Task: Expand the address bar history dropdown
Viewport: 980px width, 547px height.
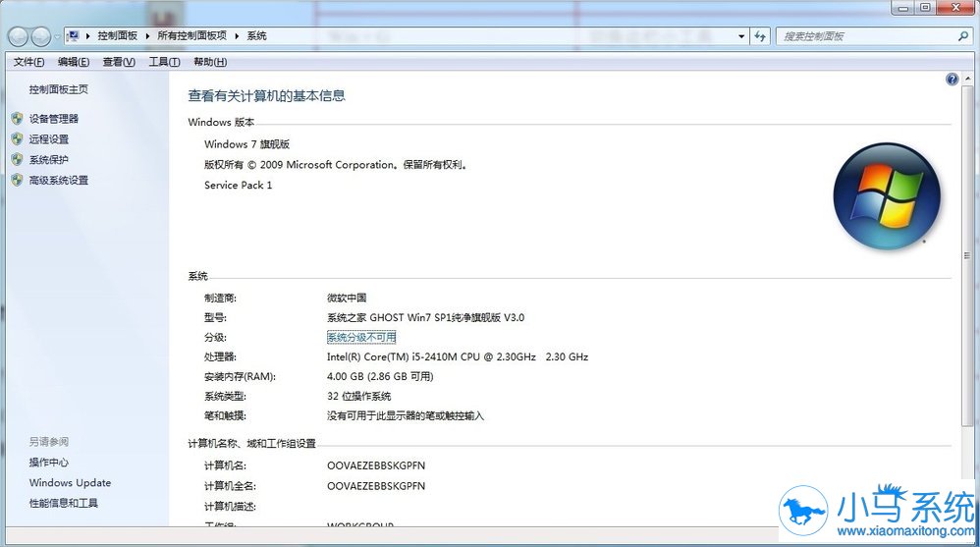Action: click(x=741, y=36)
